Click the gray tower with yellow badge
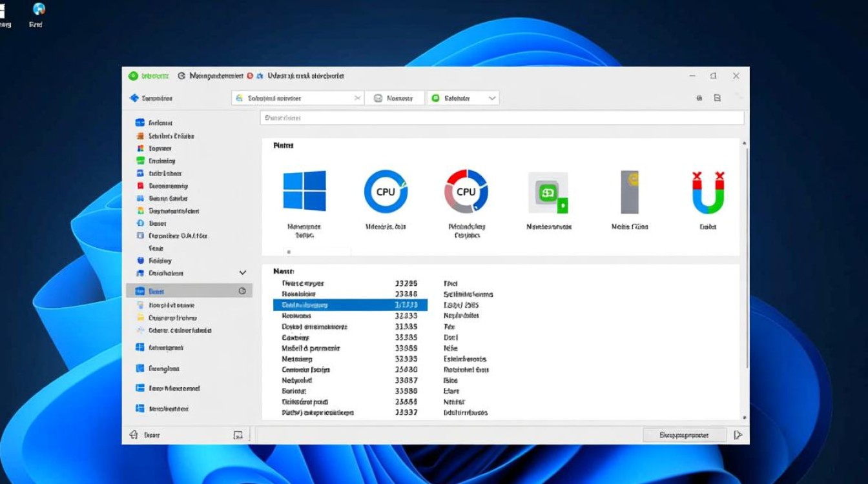 click(x=630, y=192)
